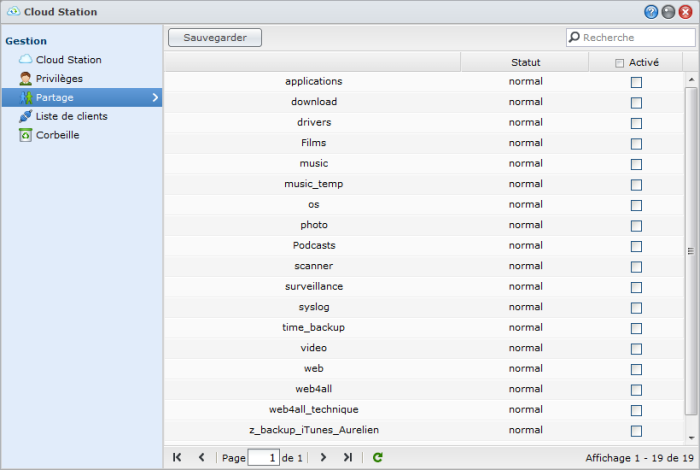This screenshot has width=700, height=470.
Task: Go to the last page
Action: point(348,457)
